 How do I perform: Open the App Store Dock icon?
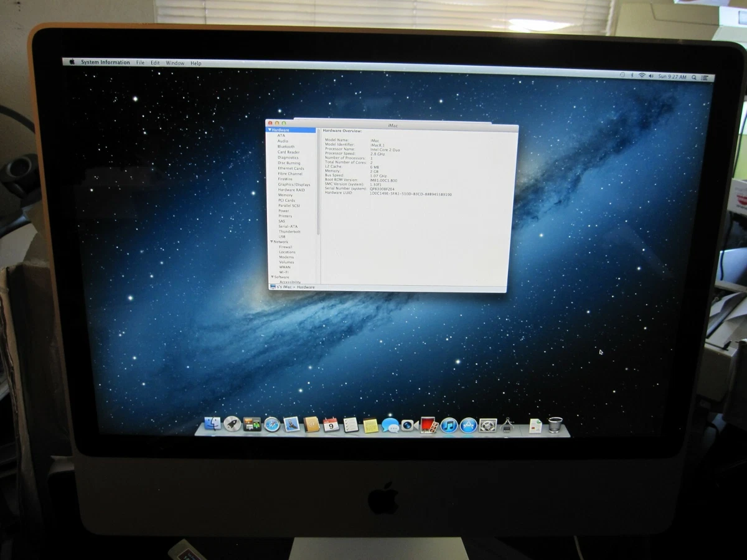tap(469, 426)
